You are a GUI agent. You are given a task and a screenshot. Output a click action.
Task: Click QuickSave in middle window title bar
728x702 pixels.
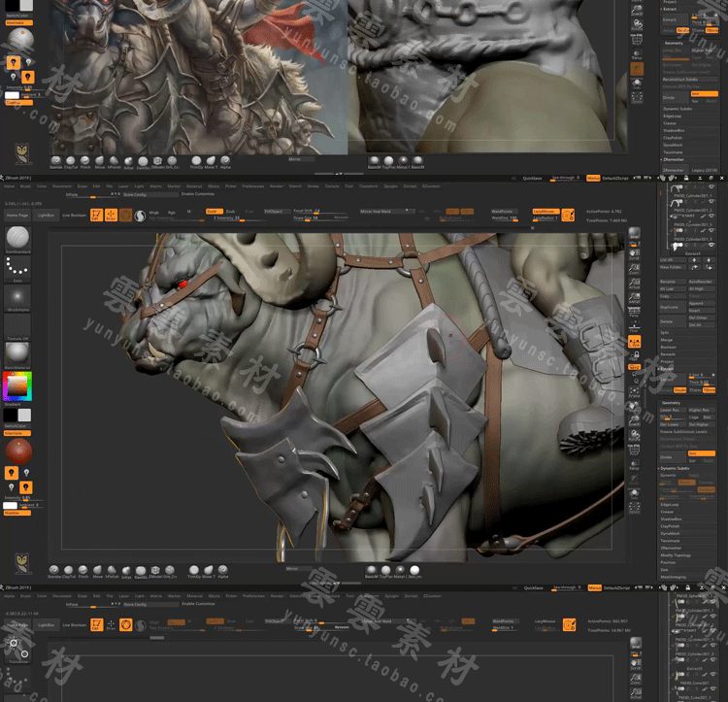pyautogui.click(x=532, y=179)
